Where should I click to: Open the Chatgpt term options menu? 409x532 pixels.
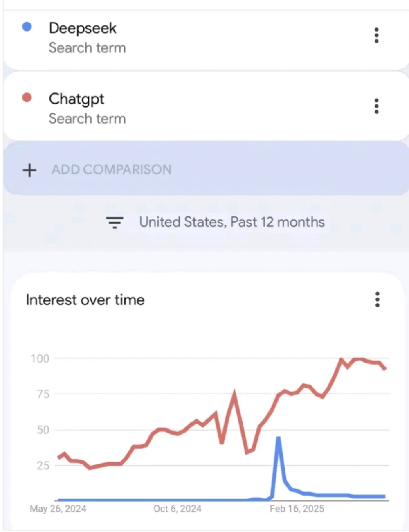376,106
